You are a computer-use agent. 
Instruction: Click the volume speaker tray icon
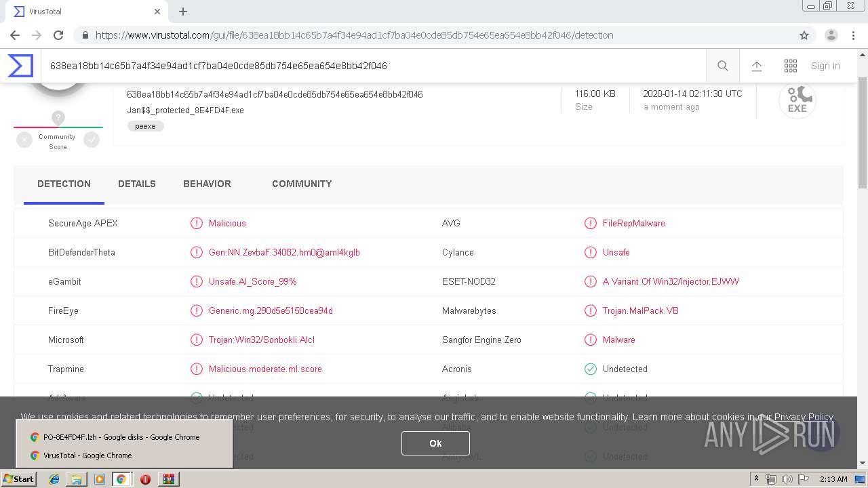click(x=787, y=479)
